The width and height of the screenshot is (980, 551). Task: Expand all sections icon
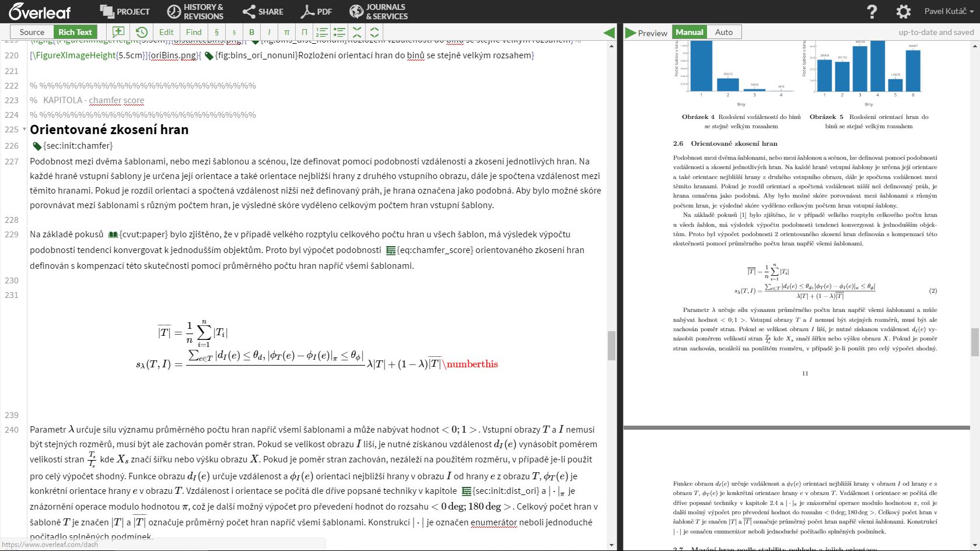coord(374,32)
